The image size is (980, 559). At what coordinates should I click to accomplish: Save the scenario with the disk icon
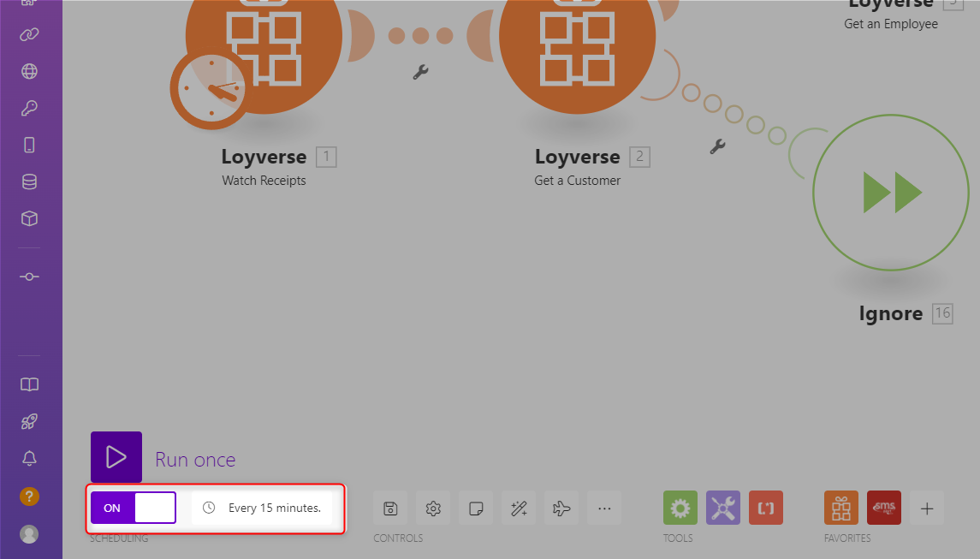click(x=390, y=508)
